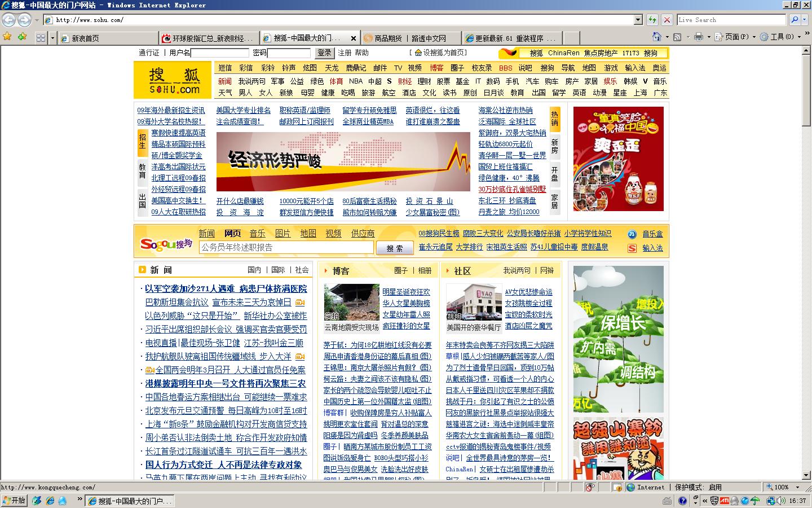Viewport: 812px width, 508px height.
Task: Refresh the page using the green arrows icon
Action: (x=652, y=20)
